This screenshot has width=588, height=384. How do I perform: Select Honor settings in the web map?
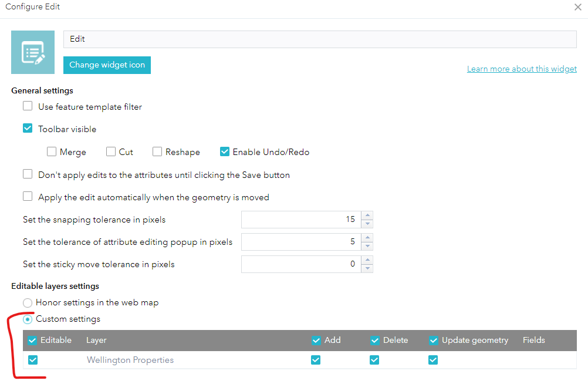pyautogui.click(x=27, y=303)
